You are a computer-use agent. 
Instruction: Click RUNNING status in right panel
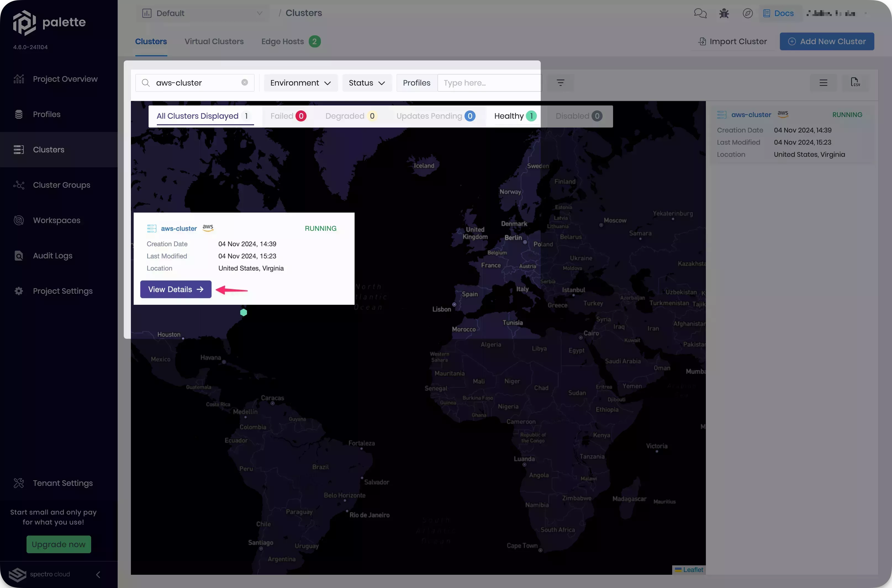[x=847, y=115]
